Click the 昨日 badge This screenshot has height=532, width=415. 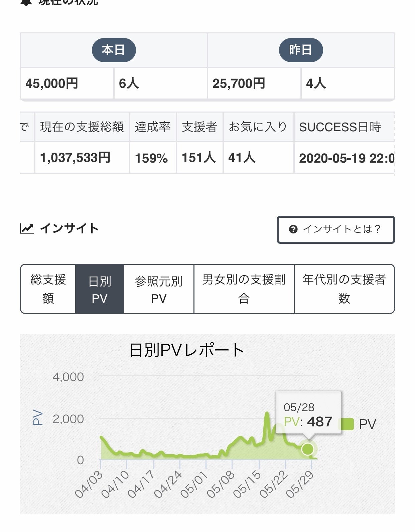[x=301, y=50]
